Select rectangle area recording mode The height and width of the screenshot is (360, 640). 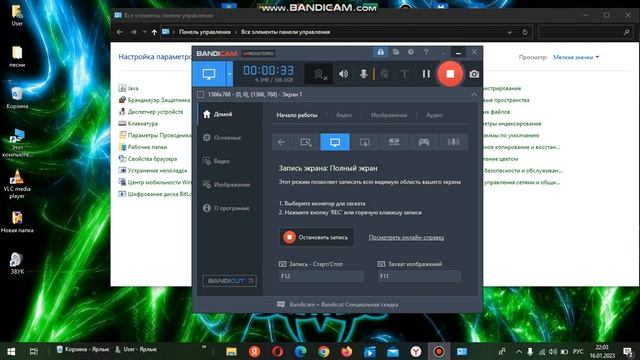(x=306, y=142)
